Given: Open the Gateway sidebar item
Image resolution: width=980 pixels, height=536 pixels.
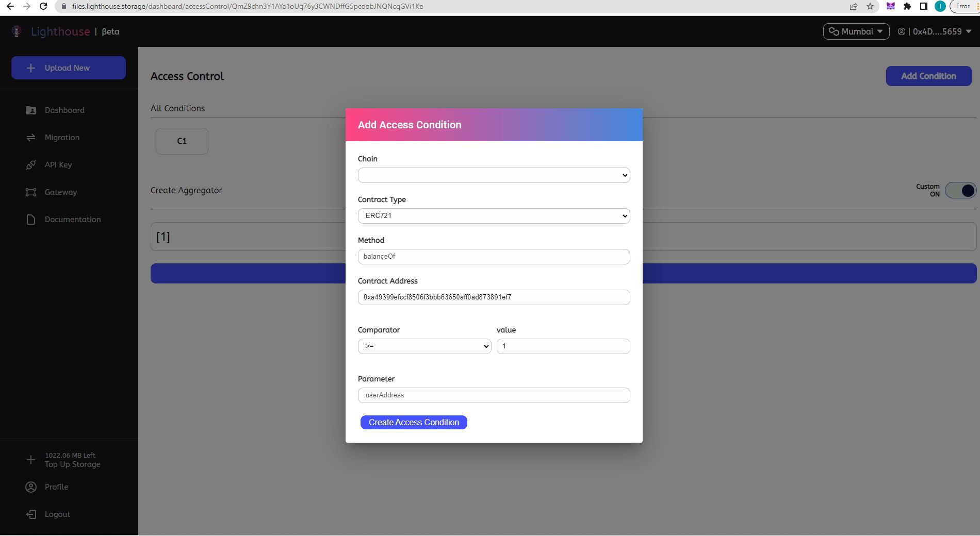Looking at the screenshot, I should pos(61,192).
